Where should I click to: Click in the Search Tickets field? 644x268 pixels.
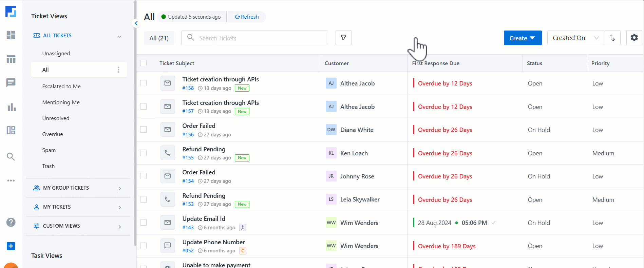255,38
